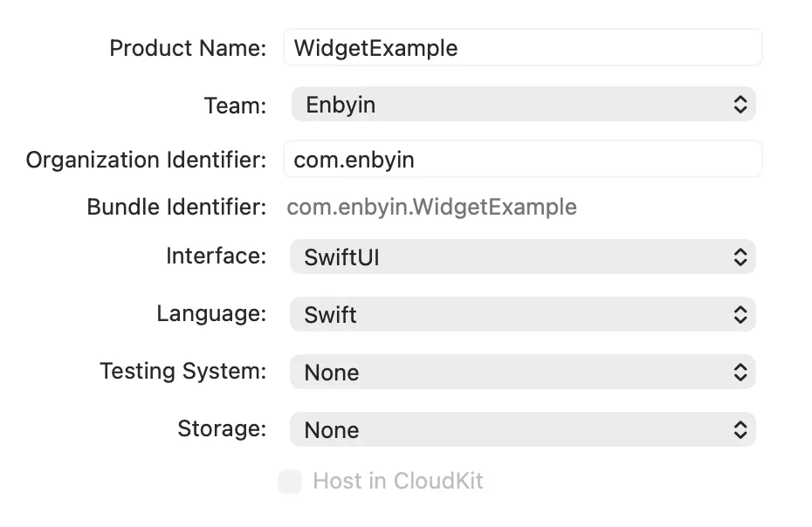The height and width of the screenshot is (527, 812).
Task: Click the Language popup chevron icon
Action: tap(741, 314)
